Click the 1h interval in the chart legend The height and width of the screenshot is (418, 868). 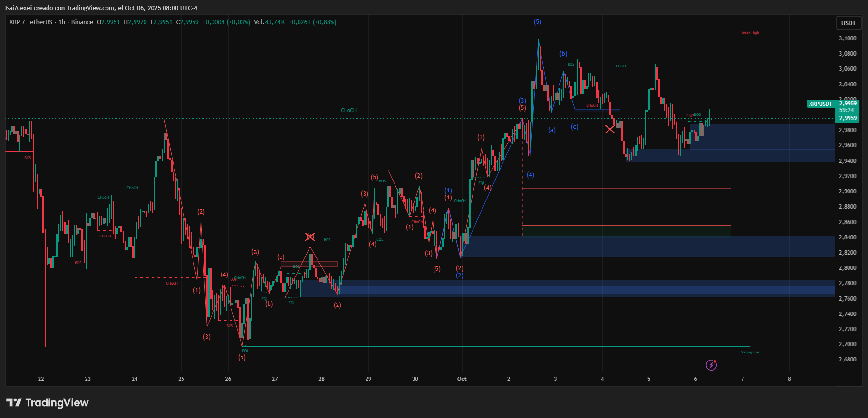click(62, 22)
